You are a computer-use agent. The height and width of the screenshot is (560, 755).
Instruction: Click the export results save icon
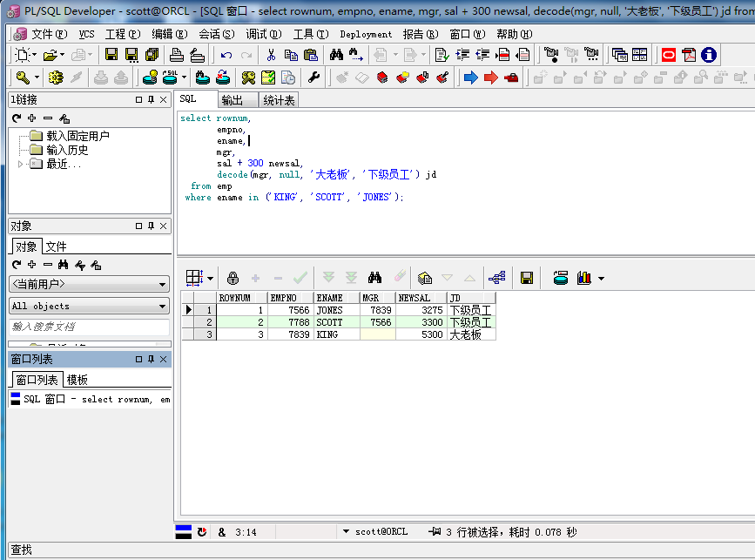[527, 278]
